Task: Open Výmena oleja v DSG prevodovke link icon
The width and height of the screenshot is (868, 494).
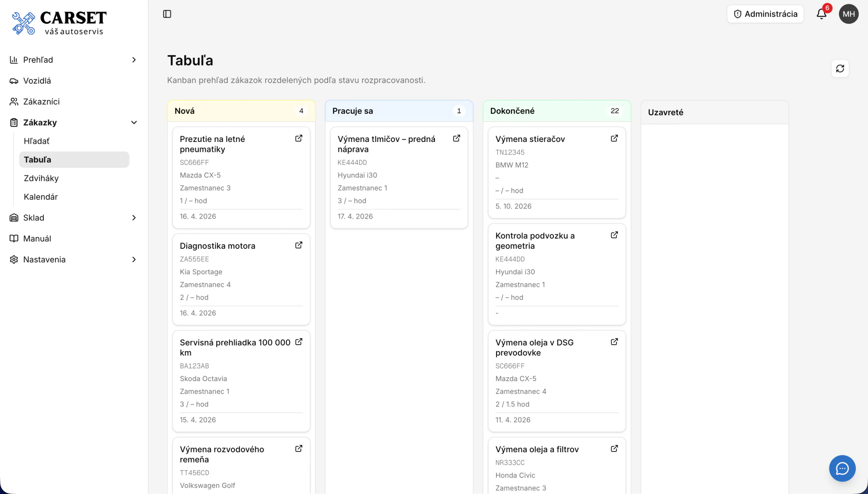Action: coord(614,342)
